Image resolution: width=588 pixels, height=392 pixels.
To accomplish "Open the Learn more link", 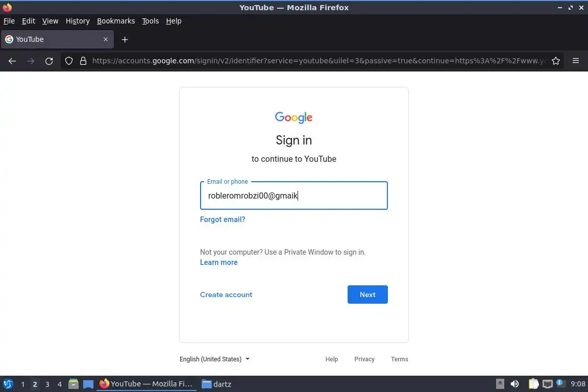I will coord(218,262).
